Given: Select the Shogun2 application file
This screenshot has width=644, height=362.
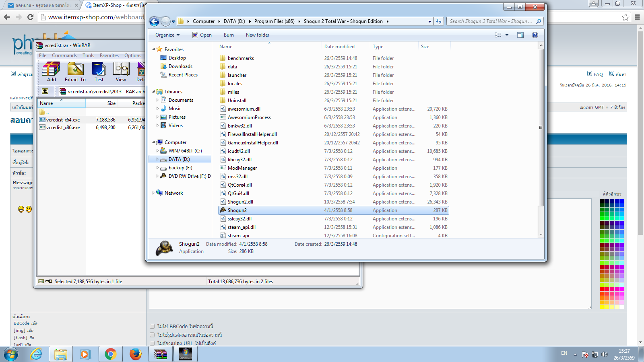Looking at the screenshot, I should pos(237,210).
